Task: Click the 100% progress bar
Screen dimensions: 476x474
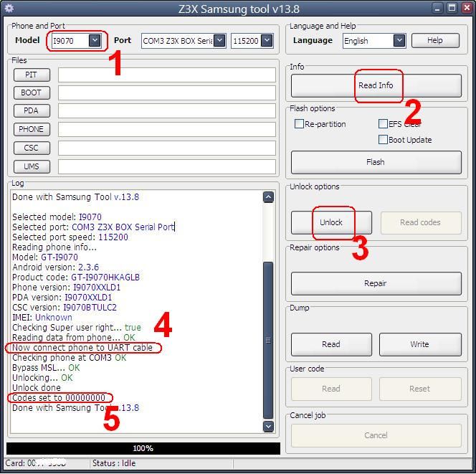Action: (143, 448)
